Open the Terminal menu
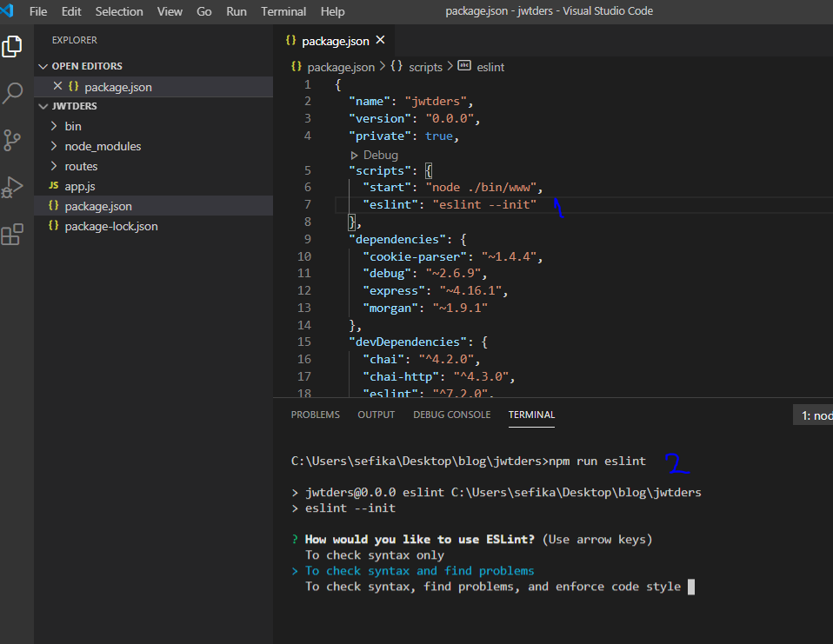The width and height of the screenshot is (833, 644). (x=283, y=11)
